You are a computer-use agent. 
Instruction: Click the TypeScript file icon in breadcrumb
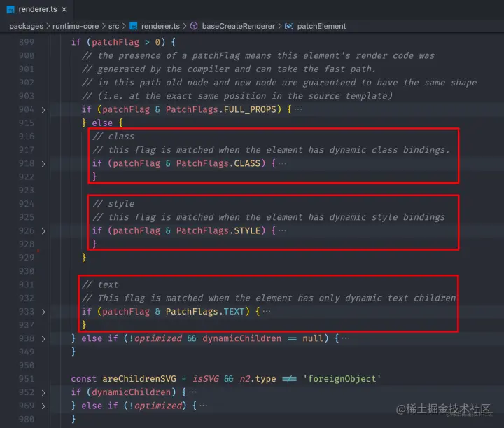pyautogui.click(x=133, y=26)
